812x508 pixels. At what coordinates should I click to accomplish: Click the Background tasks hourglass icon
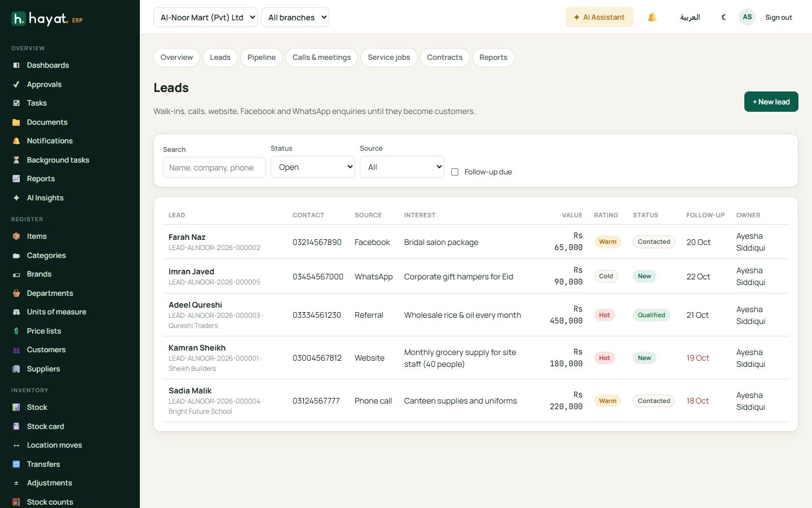[16, 160]
